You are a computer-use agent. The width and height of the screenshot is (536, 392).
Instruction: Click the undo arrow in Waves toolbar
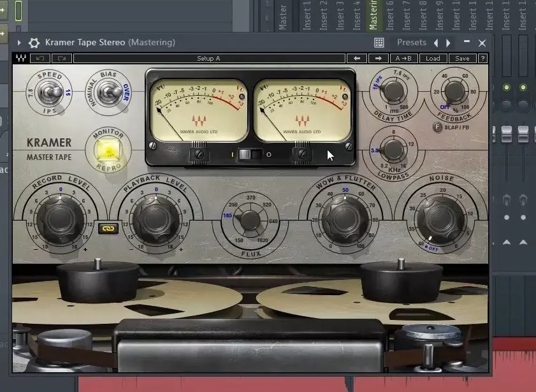tap(40, 59)
